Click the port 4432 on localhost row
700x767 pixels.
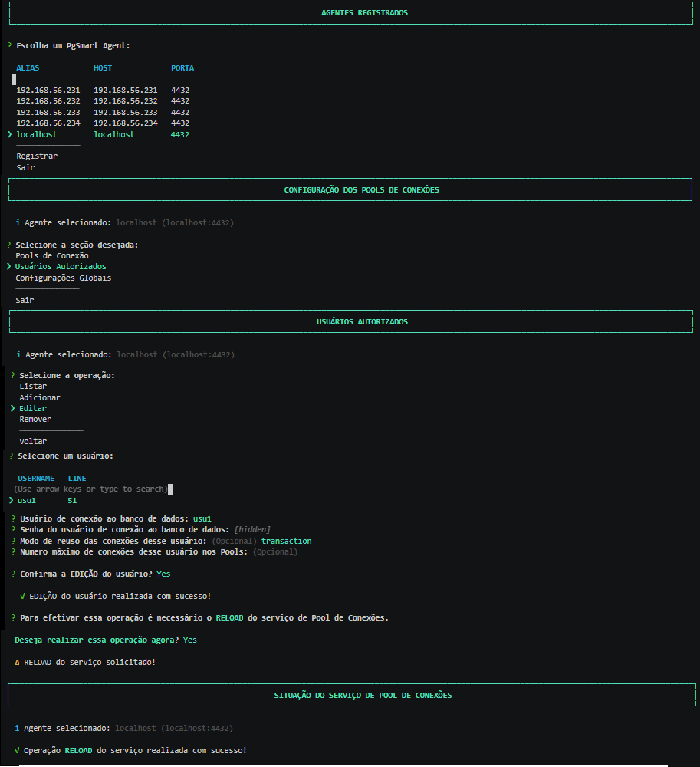(x=180, y=134)
